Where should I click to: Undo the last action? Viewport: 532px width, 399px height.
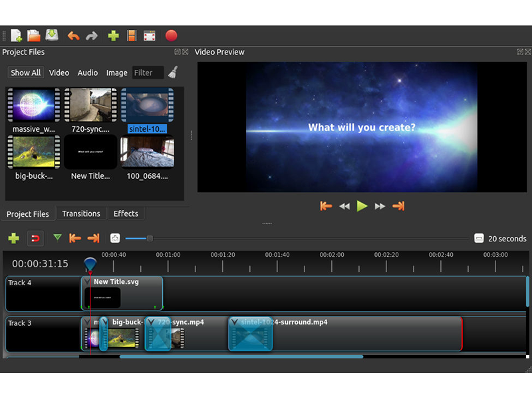(73, 36)
